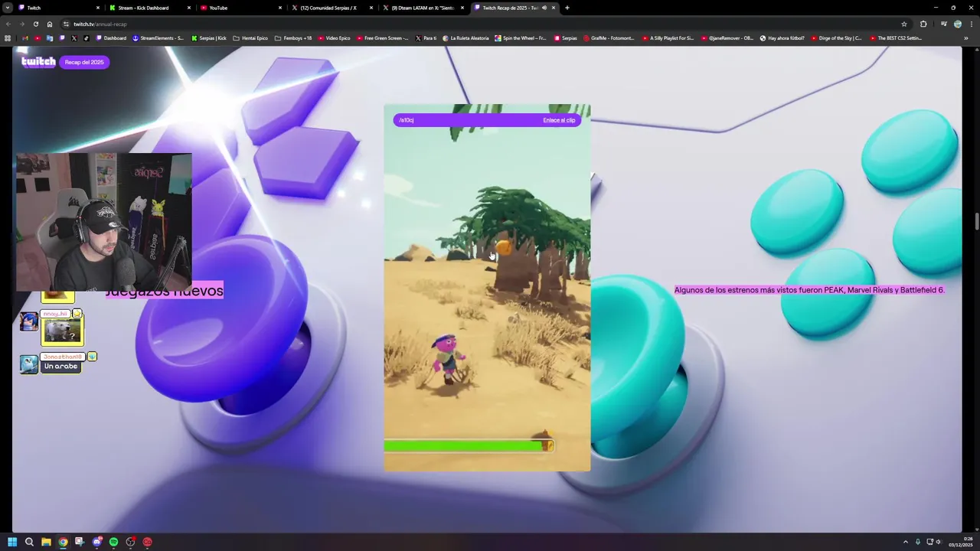Open the Recap del 2025 pill button
980x551 pixels.
click(x=84, y=62)
